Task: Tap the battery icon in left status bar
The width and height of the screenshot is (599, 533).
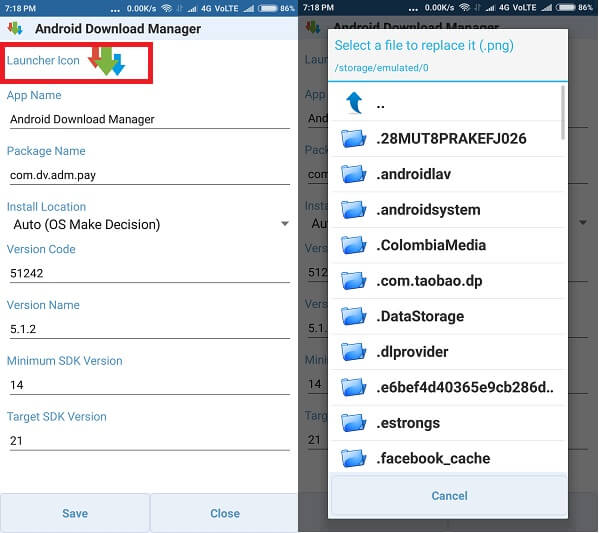Action: 267,8
